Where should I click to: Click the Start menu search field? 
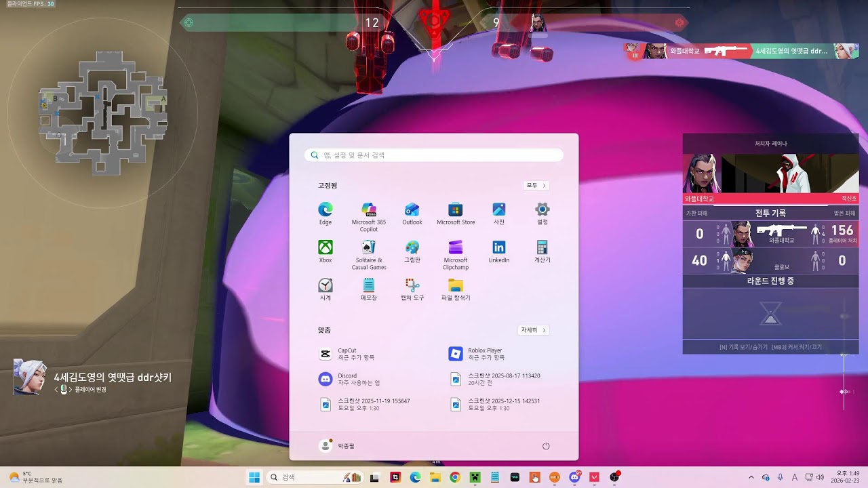[434, 155]
